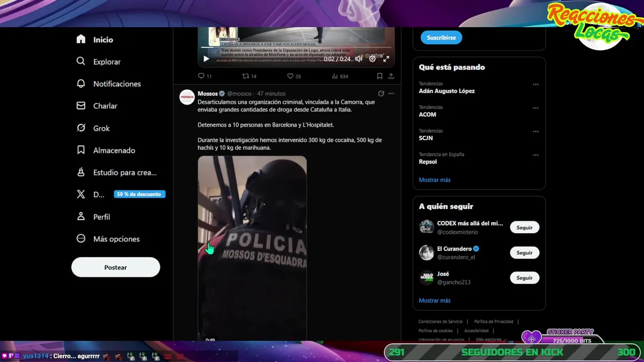
Task: Click Mostrar más under A quién seguir
Action: [435, 301]
